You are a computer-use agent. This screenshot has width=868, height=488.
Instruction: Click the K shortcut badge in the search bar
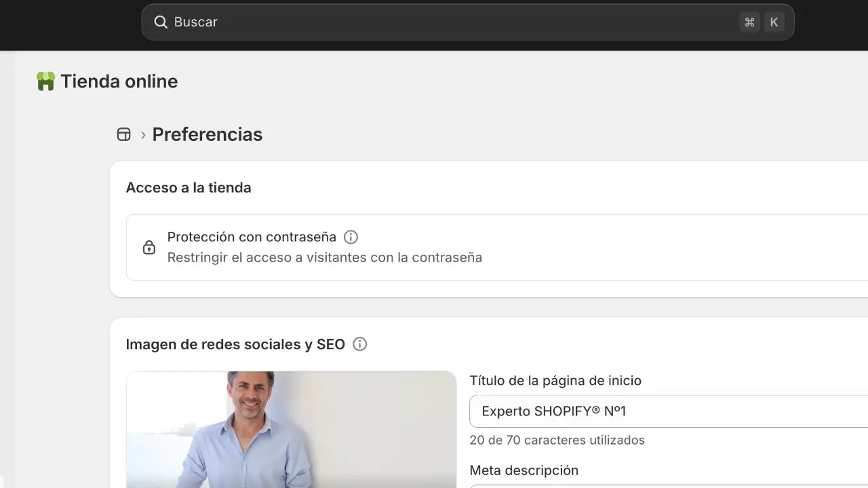pyautogui.click(x=774, y=22)
